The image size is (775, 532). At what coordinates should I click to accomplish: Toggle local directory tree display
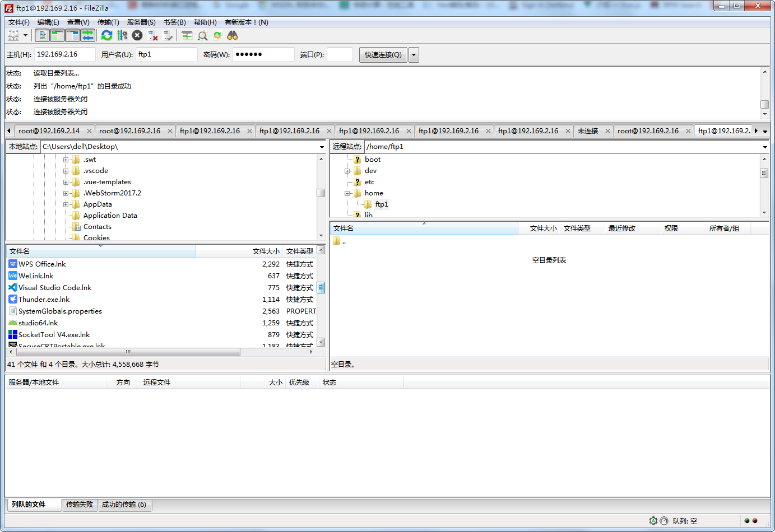point(57,35)
